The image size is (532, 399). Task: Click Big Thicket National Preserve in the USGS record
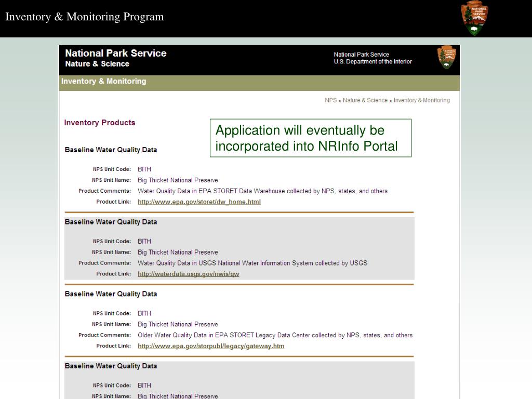coord(178,252)
